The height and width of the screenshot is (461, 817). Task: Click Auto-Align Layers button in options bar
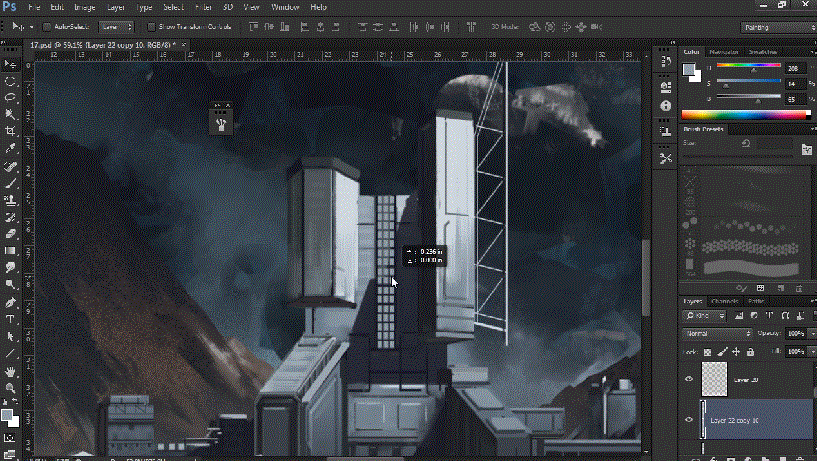471,27
